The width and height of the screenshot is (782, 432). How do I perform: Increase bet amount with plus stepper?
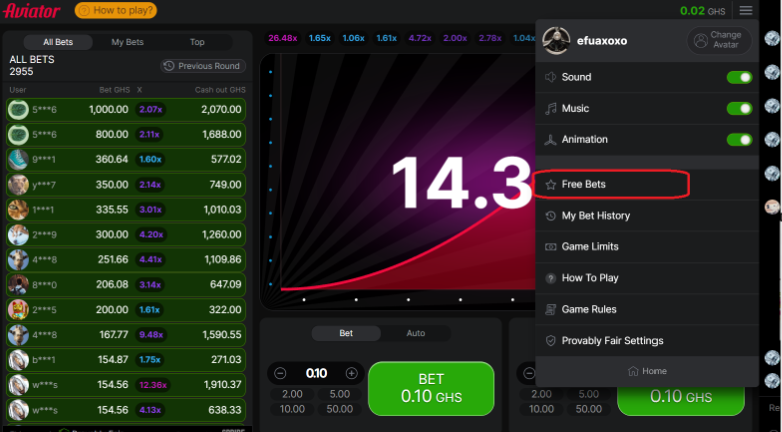pos(351,373)
